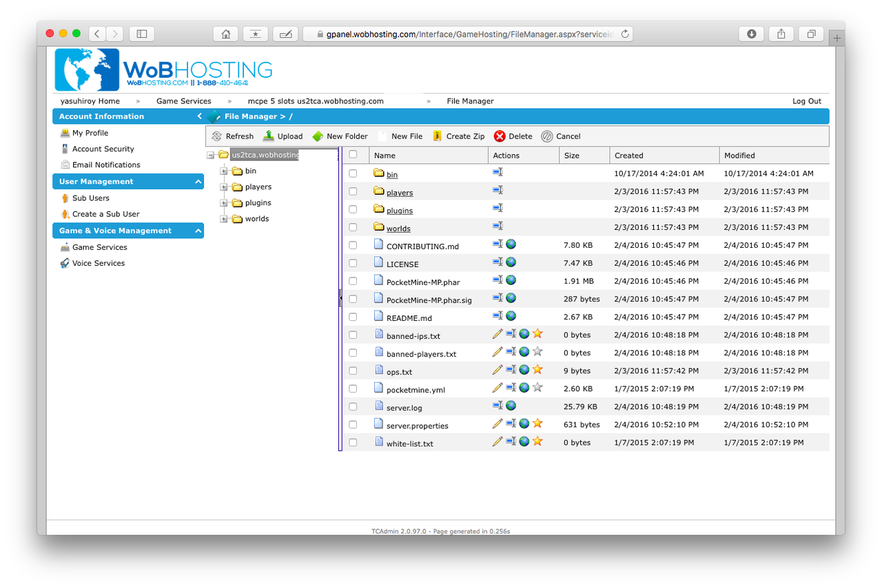This screenshot has height=588, width=882.
Task: Click the yasuhiroy Home breadcrumb link
Action: click(90, 101)
